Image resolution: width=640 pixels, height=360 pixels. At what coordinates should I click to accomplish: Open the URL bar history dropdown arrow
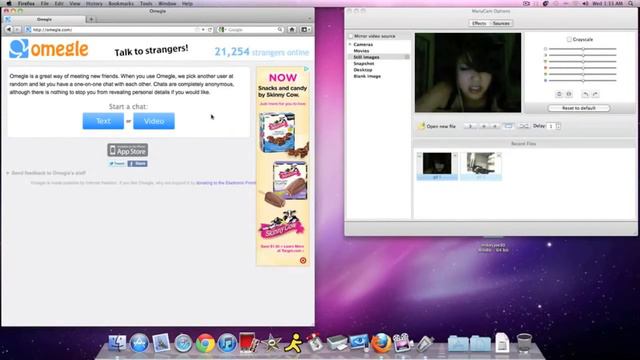[203, 29]
